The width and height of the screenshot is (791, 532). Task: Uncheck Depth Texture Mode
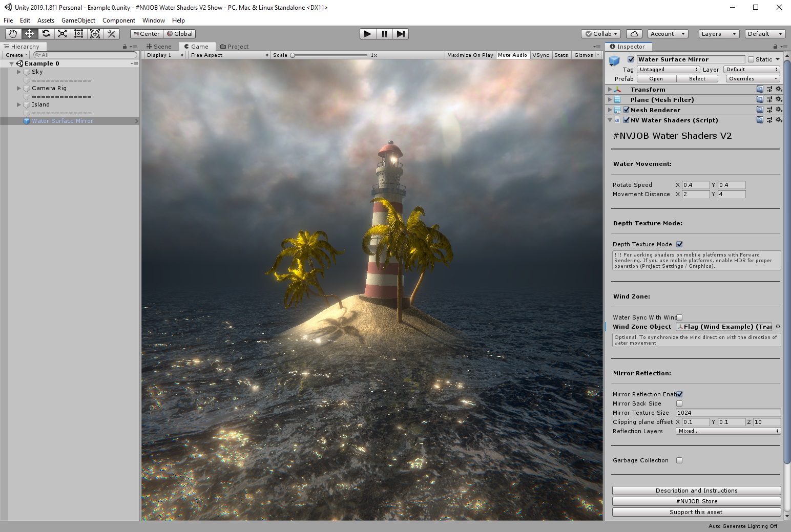point(679,244)
